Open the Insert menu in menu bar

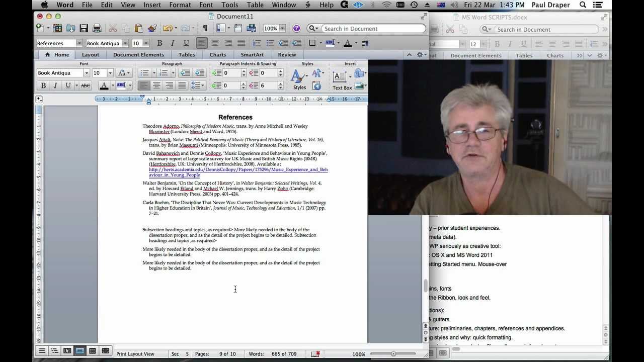[x=152, y=5]
